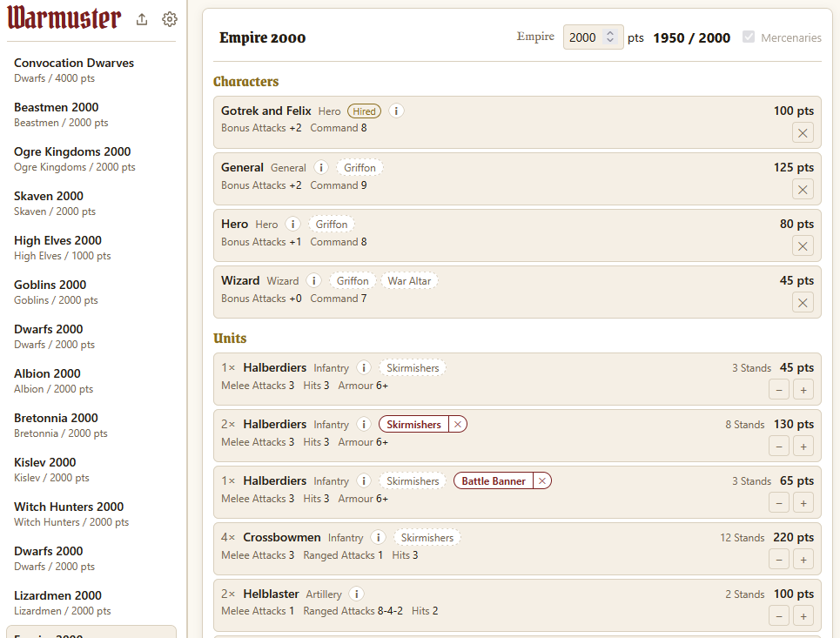840x638 pixels.
Task: Increase 65 pts Halberdiers count
Action: pyautogui.click(x=803, y=503)
